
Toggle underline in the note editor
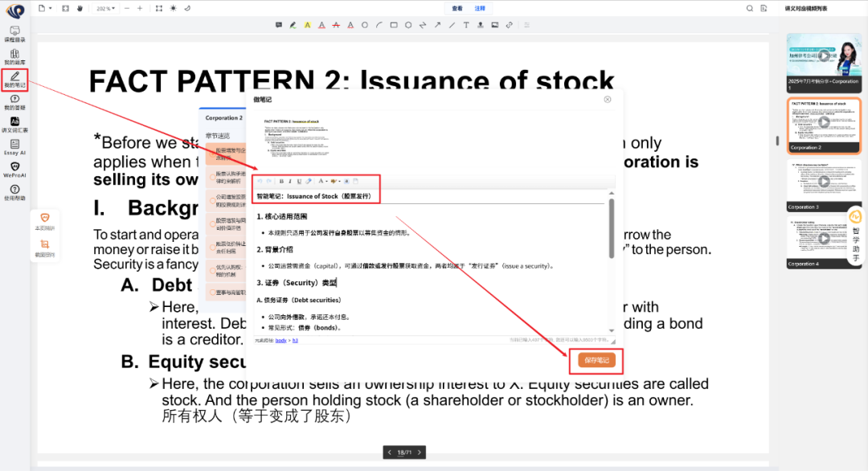click(298, 182)
